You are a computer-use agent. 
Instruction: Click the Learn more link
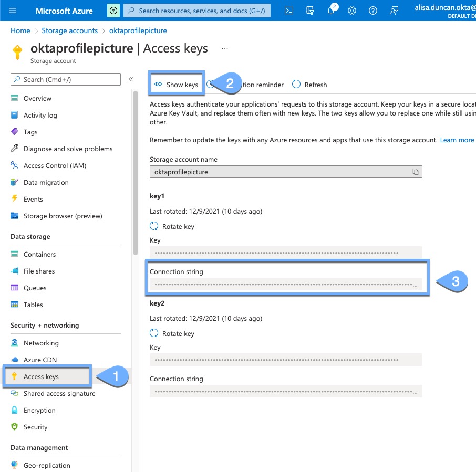(x=457, y=140)
